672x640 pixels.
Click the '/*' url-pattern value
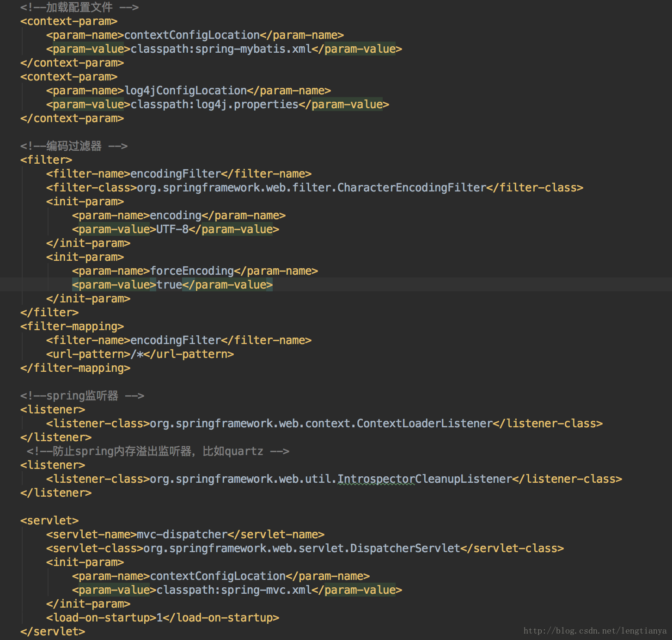137,354
